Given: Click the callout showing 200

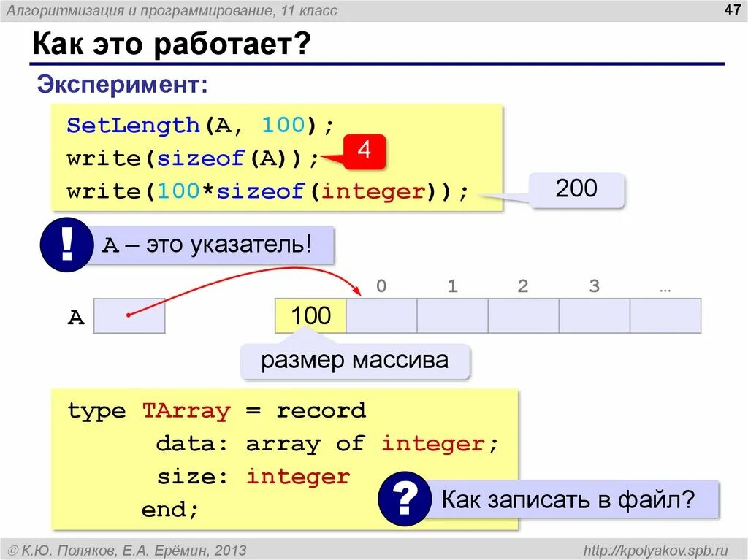Looking at the screenshot, I should (x=576, y=189).
